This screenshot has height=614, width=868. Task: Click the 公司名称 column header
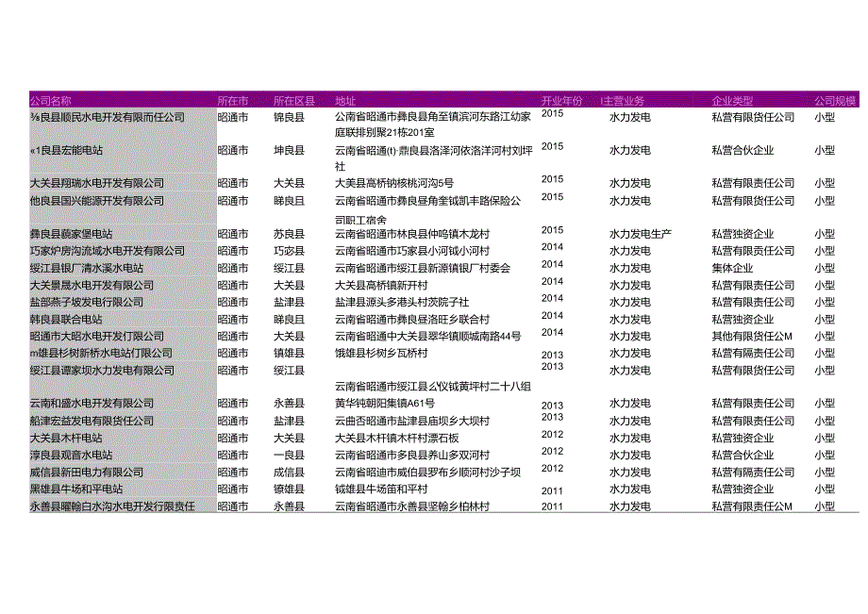[x=50, y=101]
